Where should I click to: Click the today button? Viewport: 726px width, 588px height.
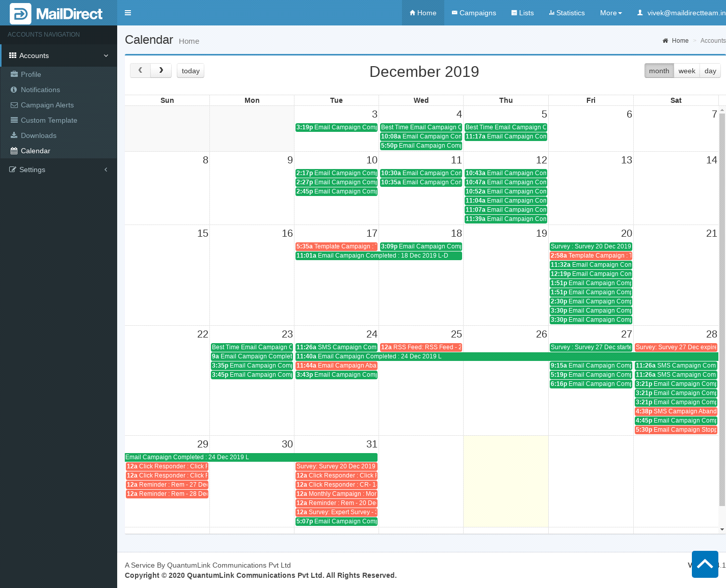[191, 71]
